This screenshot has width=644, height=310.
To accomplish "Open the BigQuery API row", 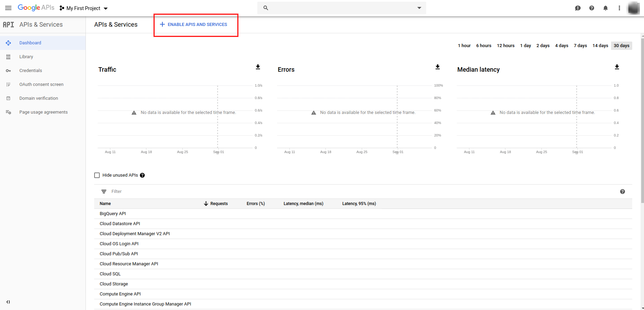I will point(363,214).
